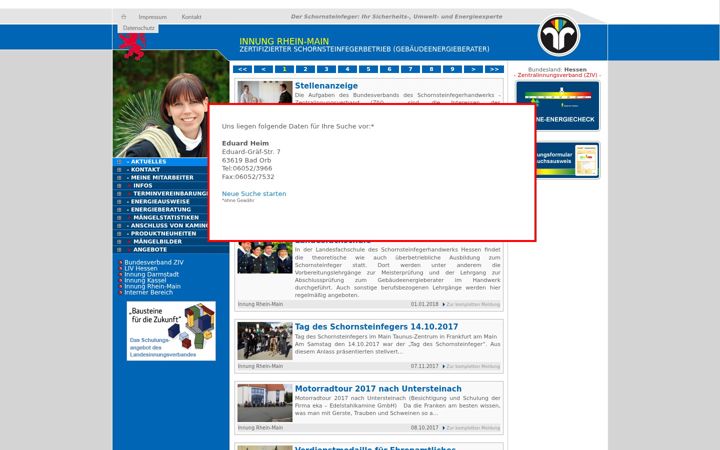Open the Kontakt link in the top bar

(x=191, y=17)
